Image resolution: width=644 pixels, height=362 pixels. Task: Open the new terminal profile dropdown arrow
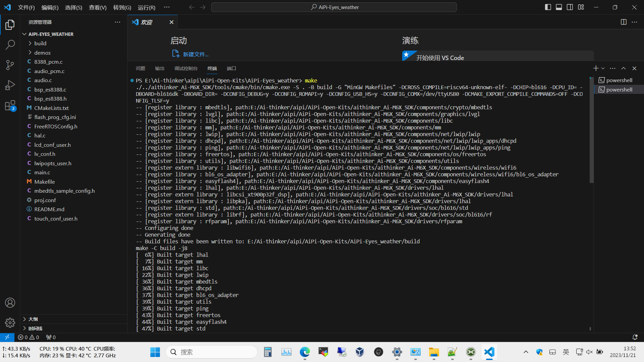coord(603,68)
